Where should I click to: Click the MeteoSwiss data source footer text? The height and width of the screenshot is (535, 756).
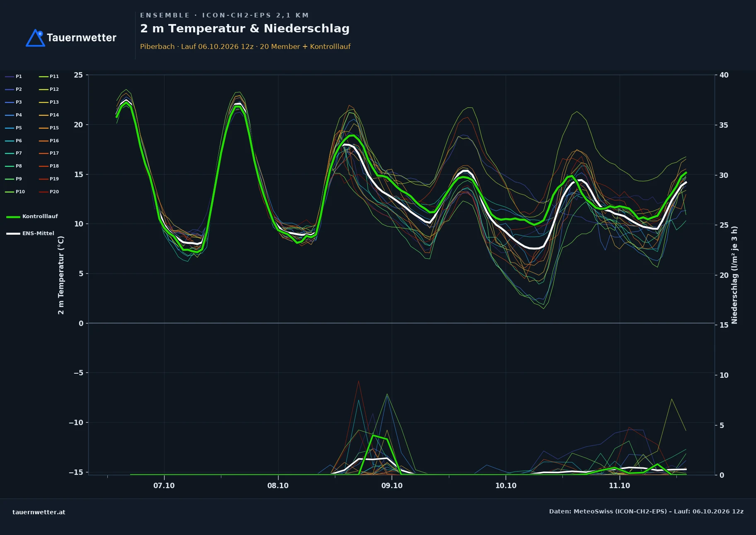click(646, 511)
